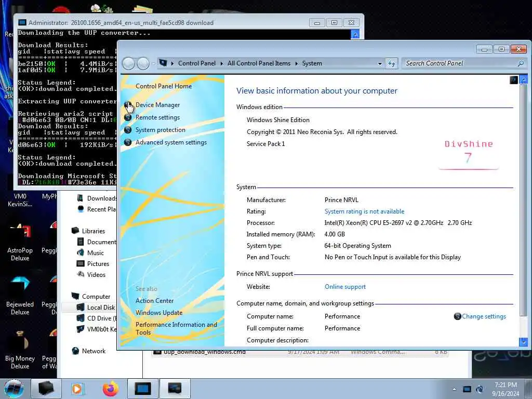The width and height of the screenshot is (532, 399).
Task: Expand the arrow after All Control Panel Items
Action: point(296,63)
